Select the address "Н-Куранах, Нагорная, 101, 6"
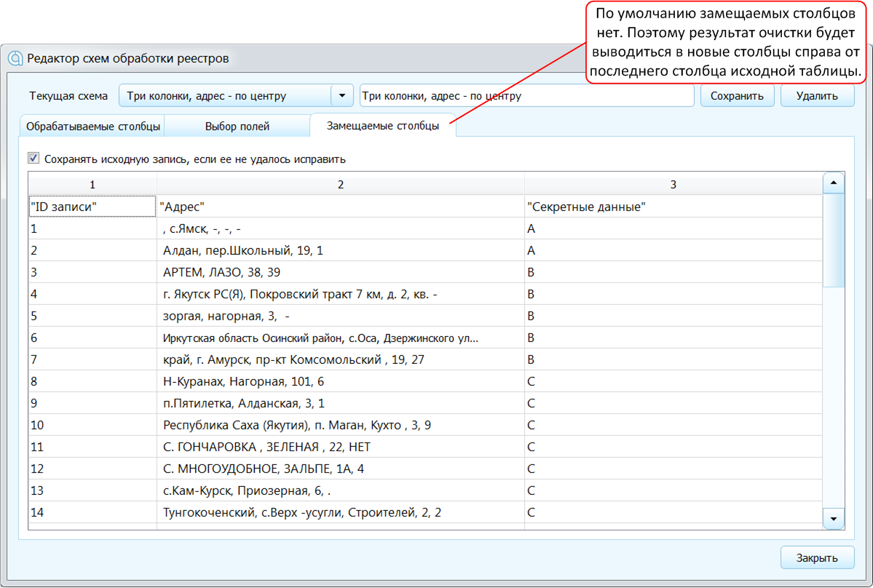The height and width of the screenshot is (588, 873). pos(341,381)
